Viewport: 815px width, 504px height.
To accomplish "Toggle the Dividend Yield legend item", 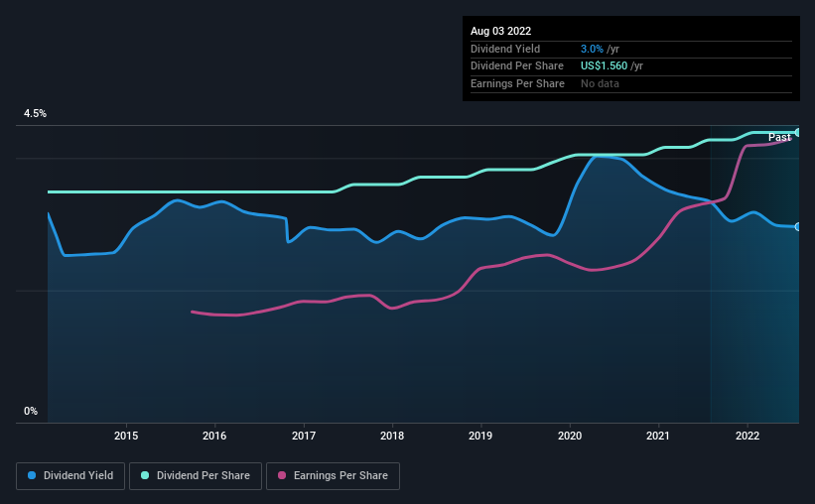I will [70, 476].
